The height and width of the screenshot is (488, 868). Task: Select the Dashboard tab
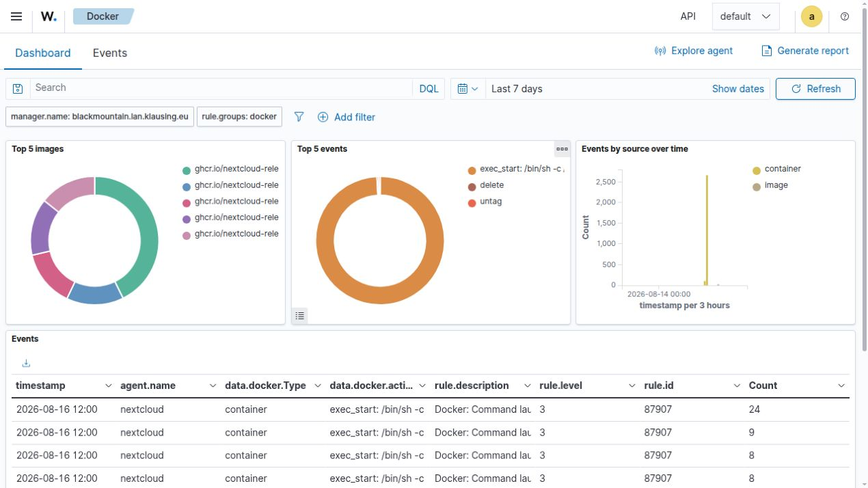tap(43, 53)
